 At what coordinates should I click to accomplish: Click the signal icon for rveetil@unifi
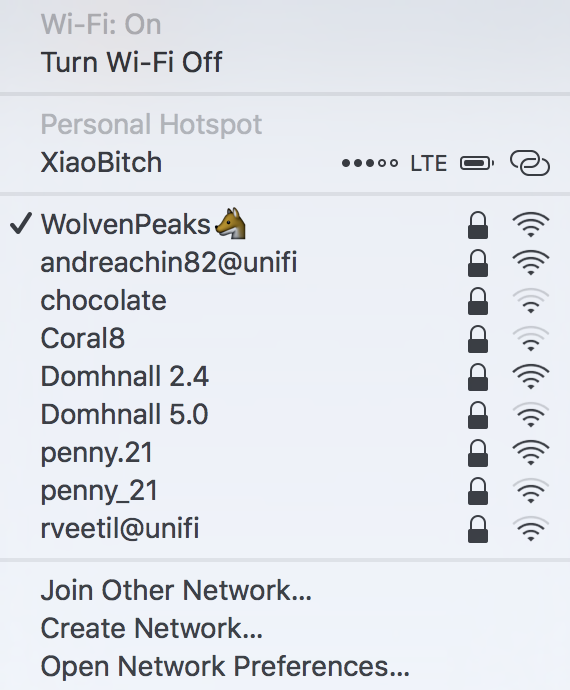(531, 529)
